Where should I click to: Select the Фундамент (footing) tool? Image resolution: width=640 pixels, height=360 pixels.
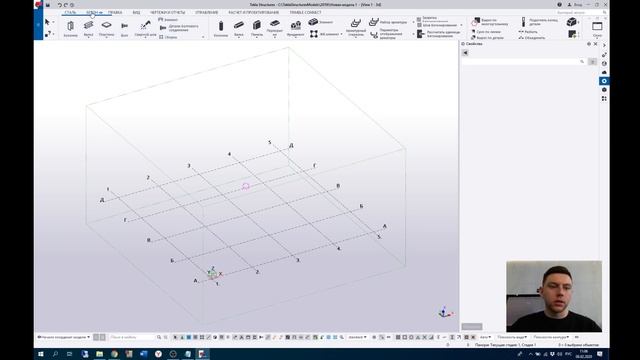pos(296,29)
